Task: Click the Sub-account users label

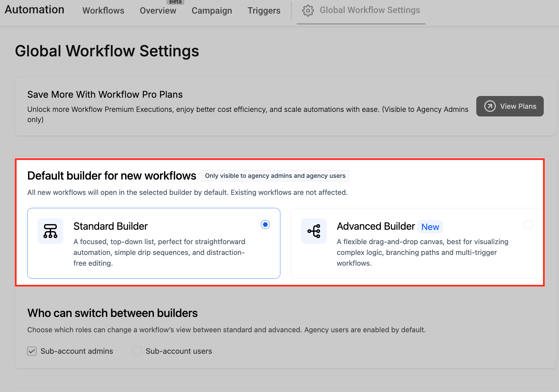Action: coord(179,351)
